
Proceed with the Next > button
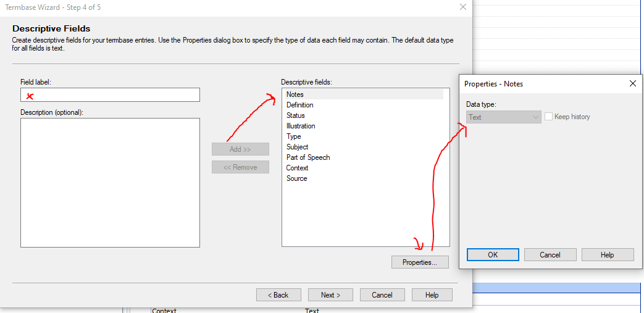[330, 295]
